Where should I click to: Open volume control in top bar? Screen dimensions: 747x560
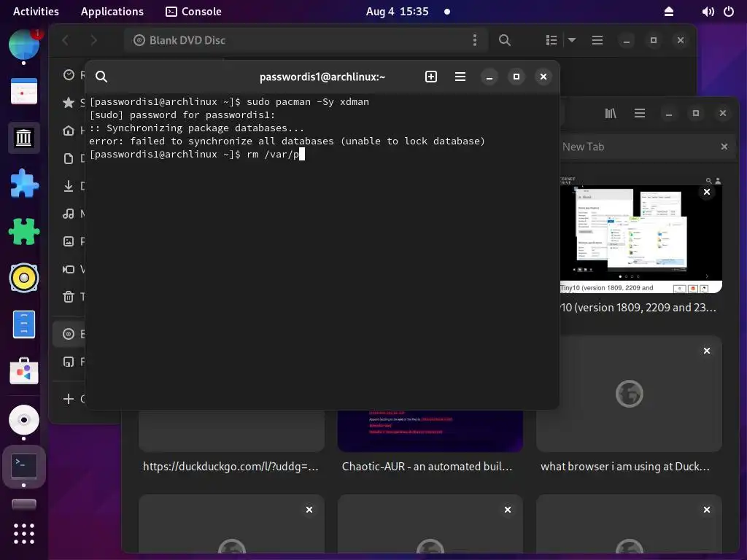[708, 12]
